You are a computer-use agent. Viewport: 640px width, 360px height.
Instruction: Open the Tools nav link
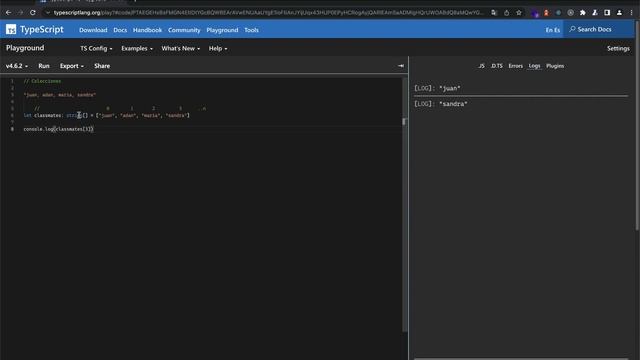point(251,30)
